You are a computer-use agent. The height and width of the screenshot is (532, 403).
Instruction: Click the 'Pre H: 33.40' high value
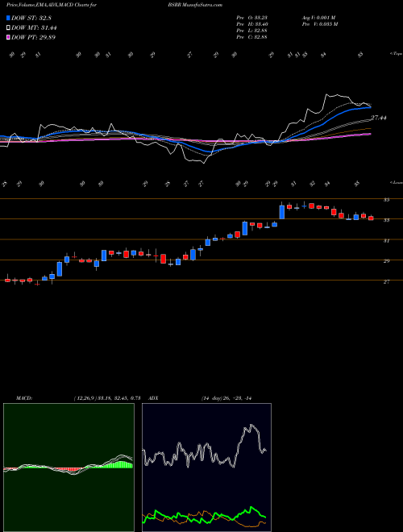(252, 24)
